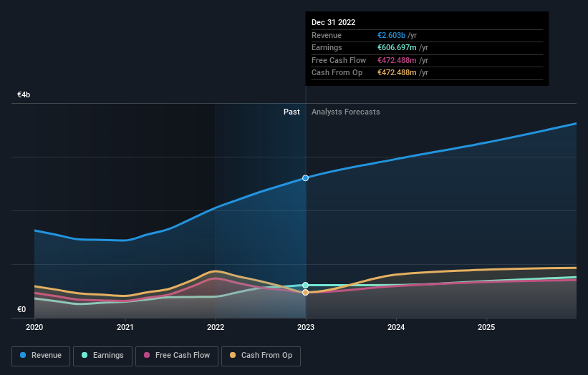
Task: Toggle the Cash From Op legend series
Action: (x=261, y=356)
